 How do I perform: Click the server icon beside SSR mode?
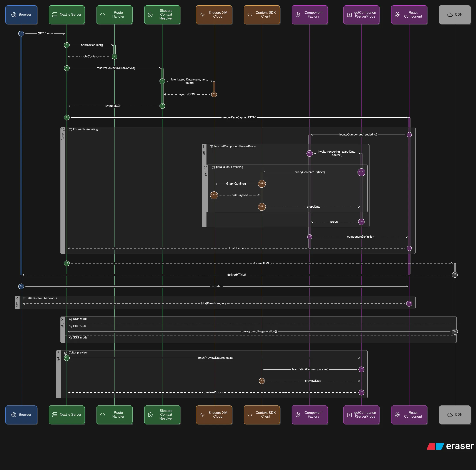click(70, 319)
